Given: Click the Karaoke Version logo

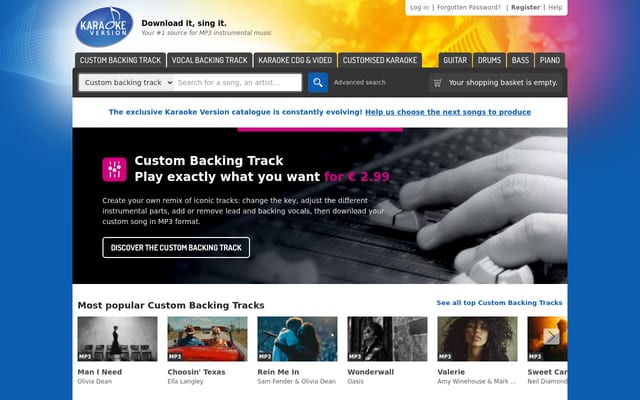Looking at the screenshot, I should [104, 27].
